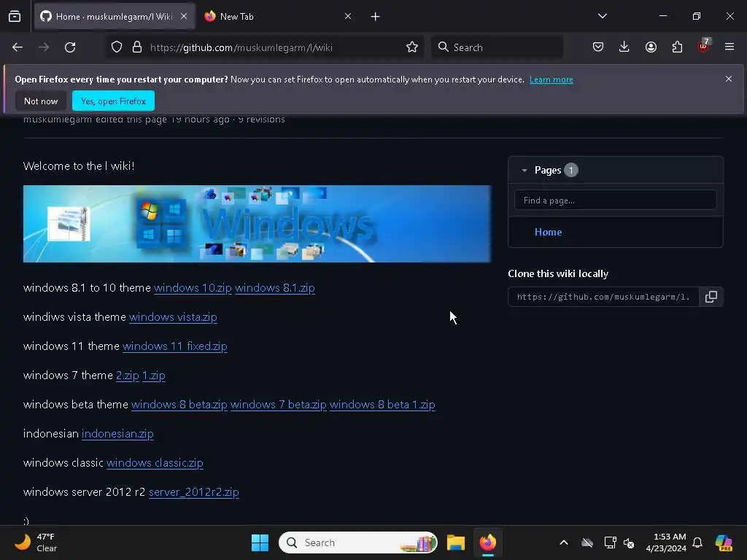Focus the Firefox toolbar Search box

tap(497, 47)
